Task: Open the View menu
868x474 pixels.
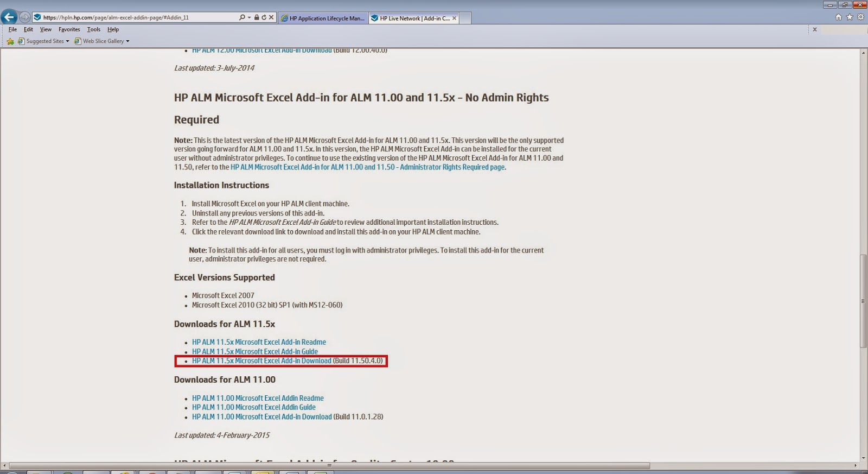Action: coord(46,29)
